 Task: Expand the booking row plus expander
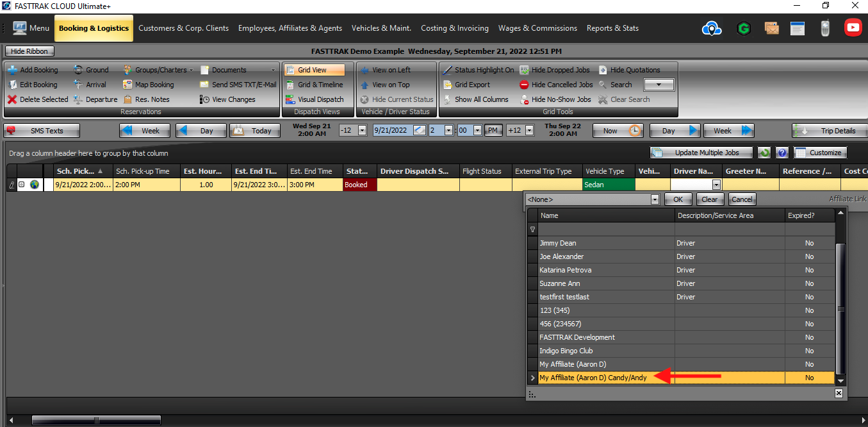(21, 185)
